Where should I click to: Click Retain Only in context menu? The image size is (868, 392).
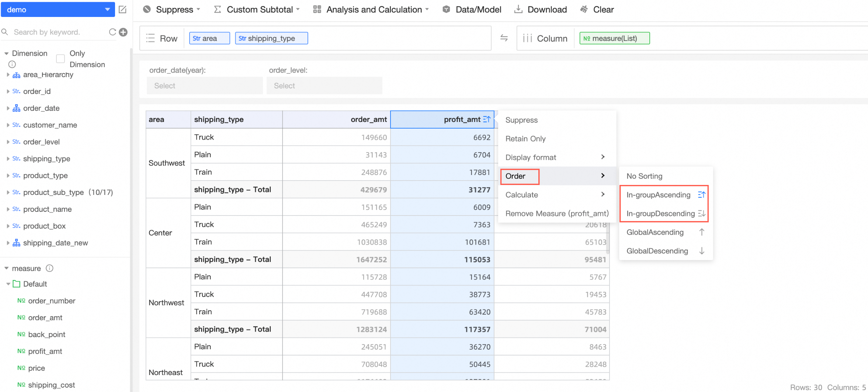click(525, 139)
